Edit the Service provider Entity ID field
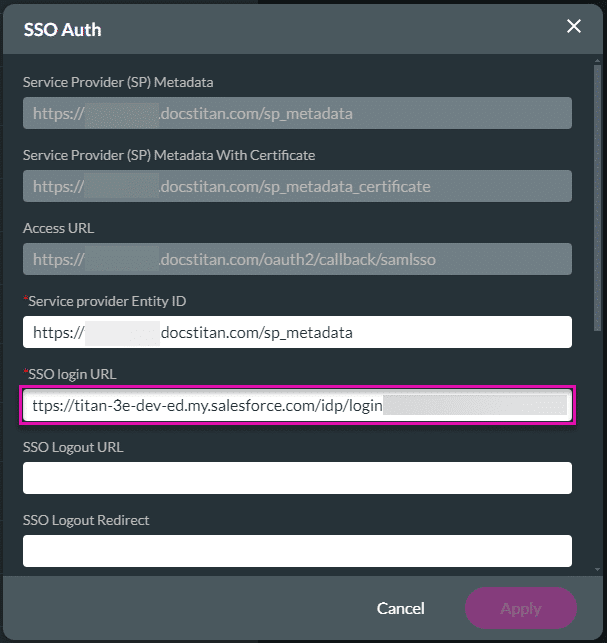 click(x=297, y=332)
